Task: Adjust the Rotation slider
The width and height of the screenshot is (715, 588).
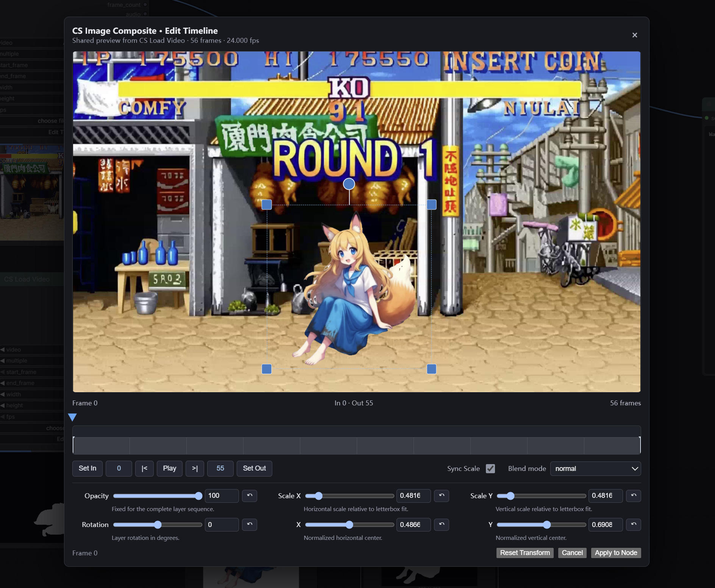Action: tap(158, 524)
